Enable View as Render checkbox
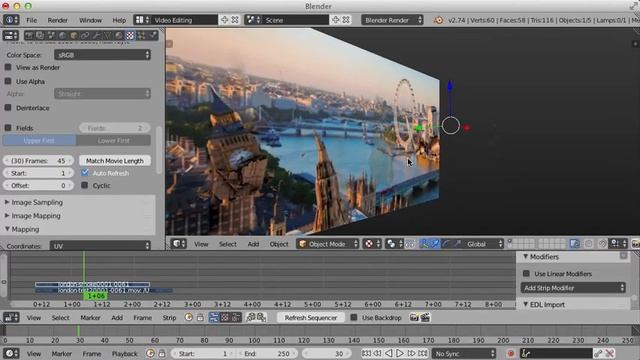 click(8, 67)
